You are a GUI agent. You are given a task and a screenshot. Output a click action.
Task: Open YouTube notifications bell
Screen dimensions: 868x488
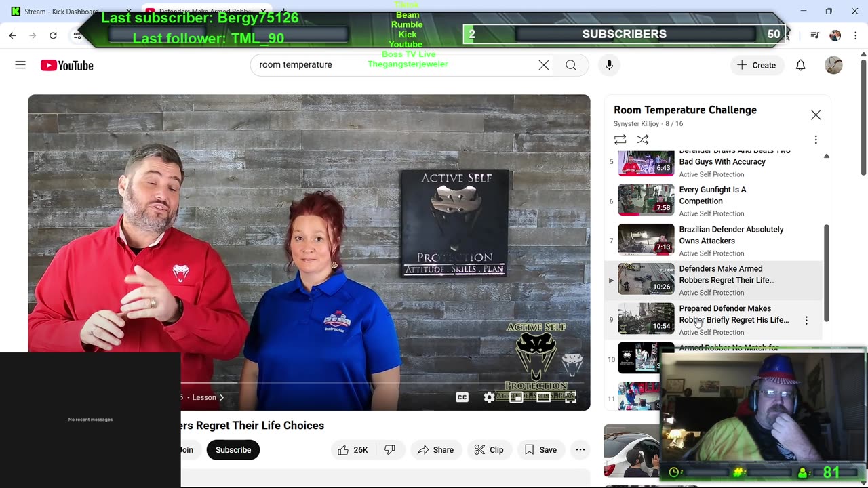pos(800,65)
